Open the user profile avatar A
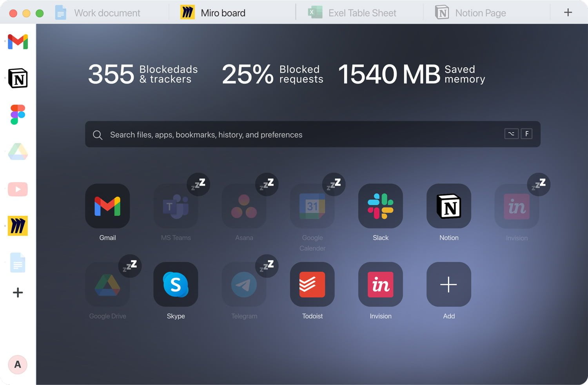The width and height of the screenshot is (588, 385). pos(18,365)
